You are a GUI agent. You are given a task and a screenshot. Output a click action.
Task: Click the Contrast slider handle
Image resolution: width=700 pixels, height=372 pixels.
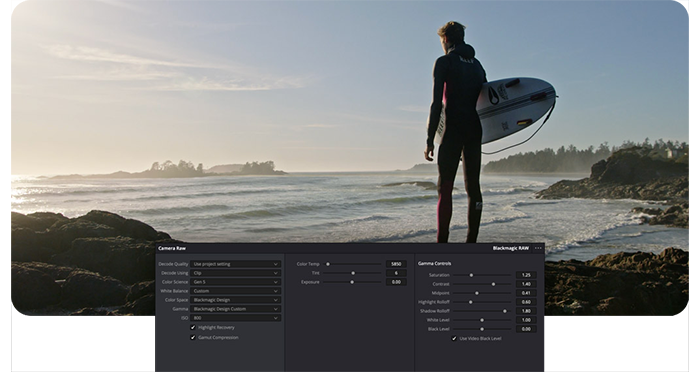tap(493, 284)
